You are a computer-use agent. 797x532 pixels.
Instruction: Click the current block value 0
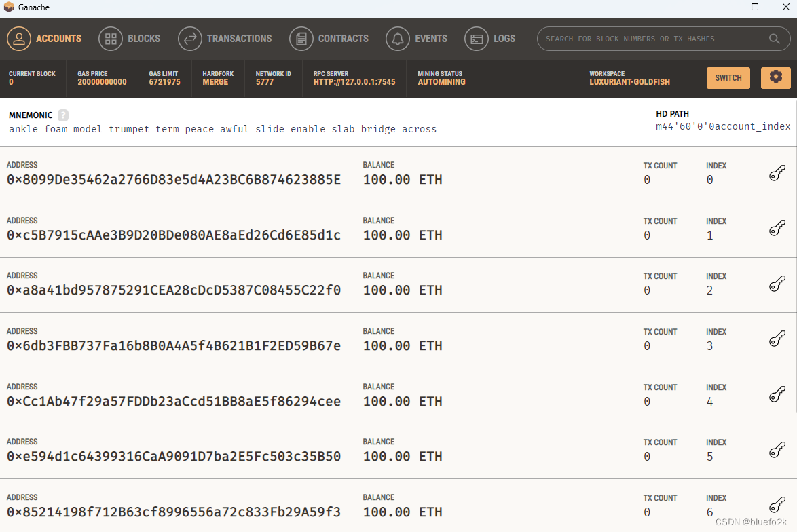(x=11, y=82)
